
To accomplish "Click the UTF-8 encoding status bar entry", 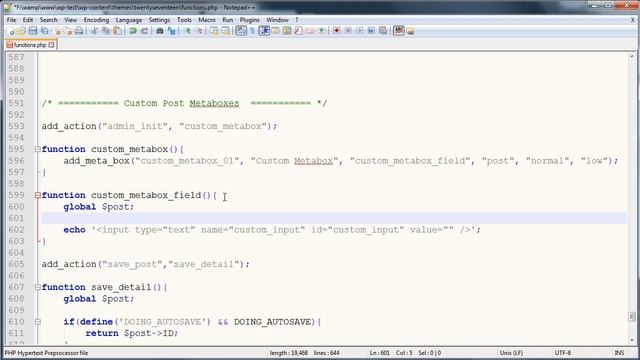I will point(562,353).
